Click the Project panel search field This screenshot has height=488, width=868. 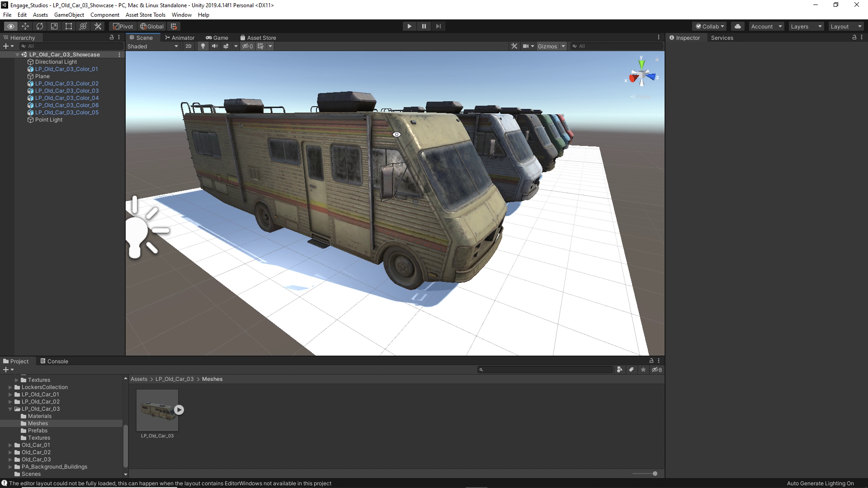coord(545,370)
